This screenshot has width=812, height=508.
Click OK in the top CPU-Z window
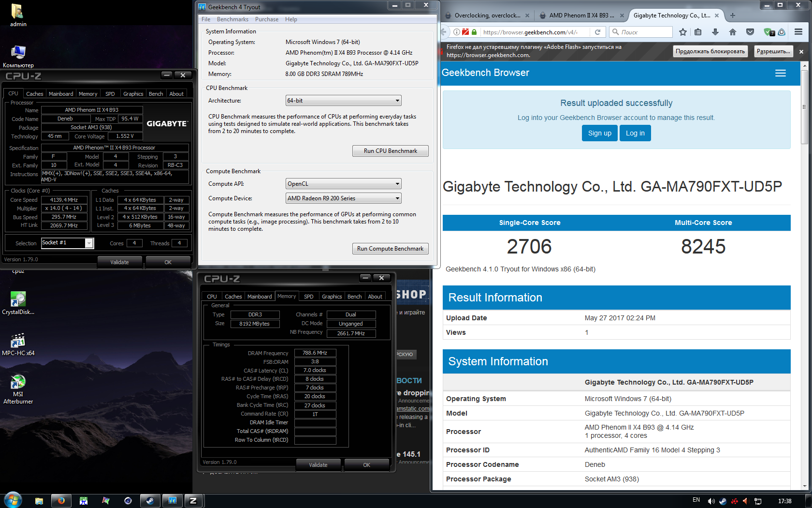pyautogui.click(x=168, y=262)
